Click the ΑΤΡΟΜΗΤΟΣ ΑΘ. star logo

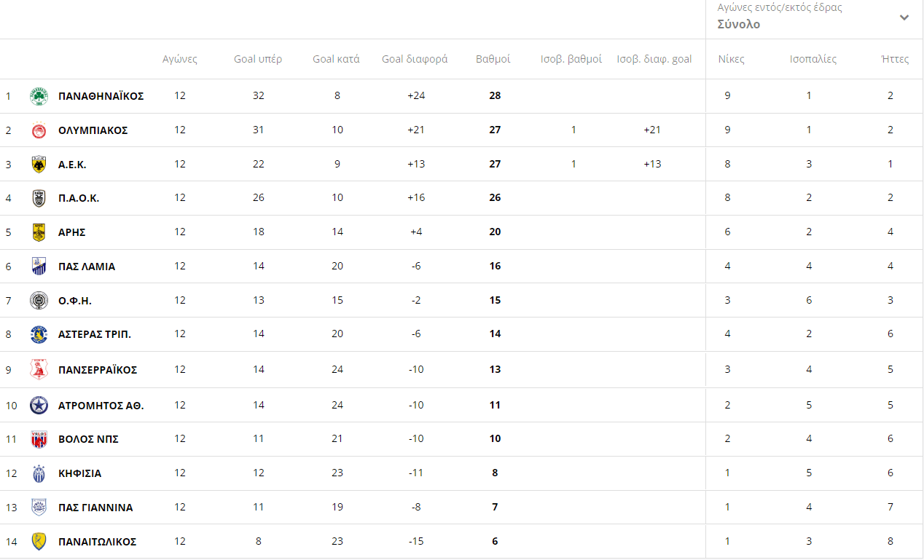coord(39,405)
